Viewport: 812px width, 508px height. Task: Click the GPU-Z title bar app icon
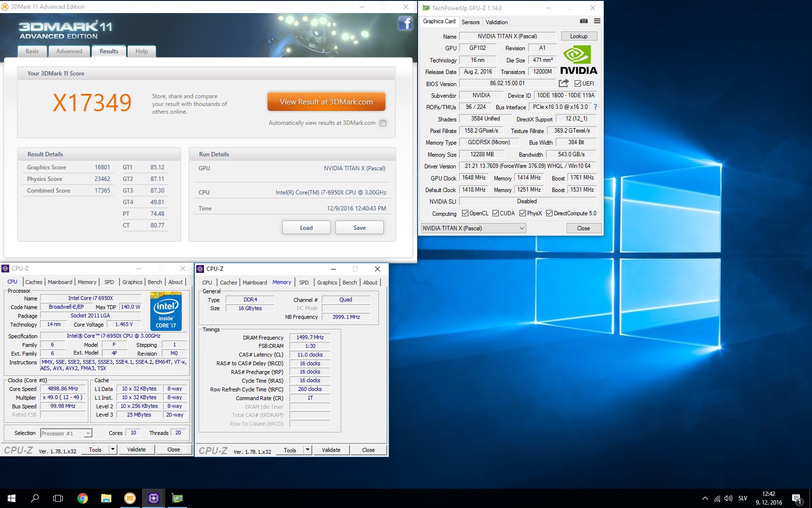coord(426,8)
